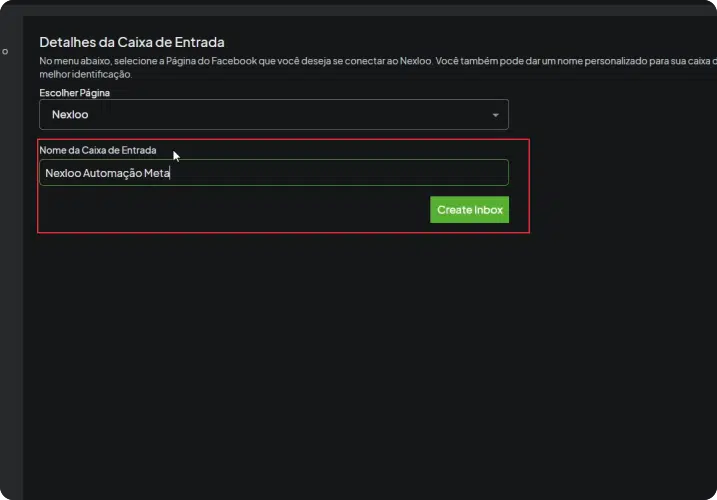The height and width of the screenshot is (500, 717).
Task: Click the Escolher Página label
Action: pyautogui.click(x=75, y=93)
